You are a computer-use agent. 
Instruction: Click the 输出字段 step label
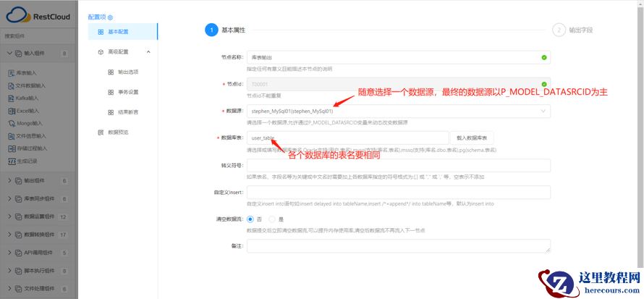tap(581, 30)
